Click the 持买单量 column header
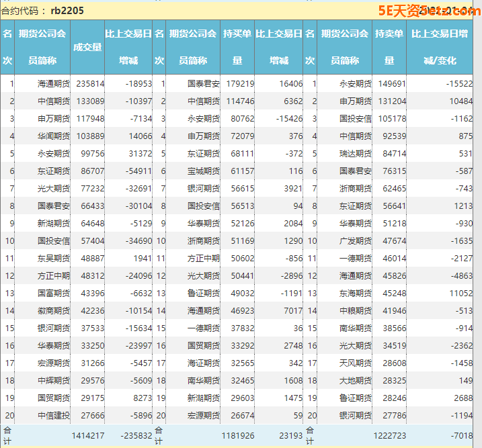This screenshot has width=482, height=448. pyautogui.click(x=237, y=46)
